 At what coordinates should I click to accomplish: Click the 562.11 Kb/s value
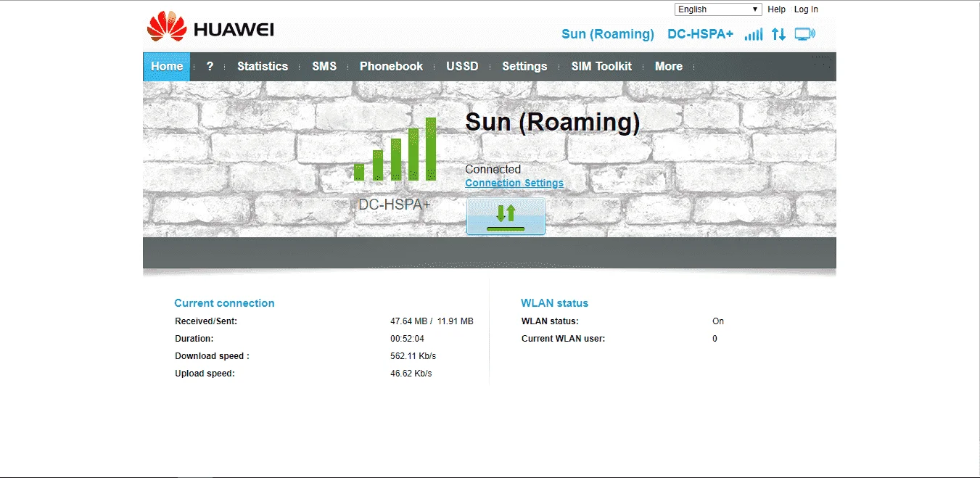pos(413,356)
